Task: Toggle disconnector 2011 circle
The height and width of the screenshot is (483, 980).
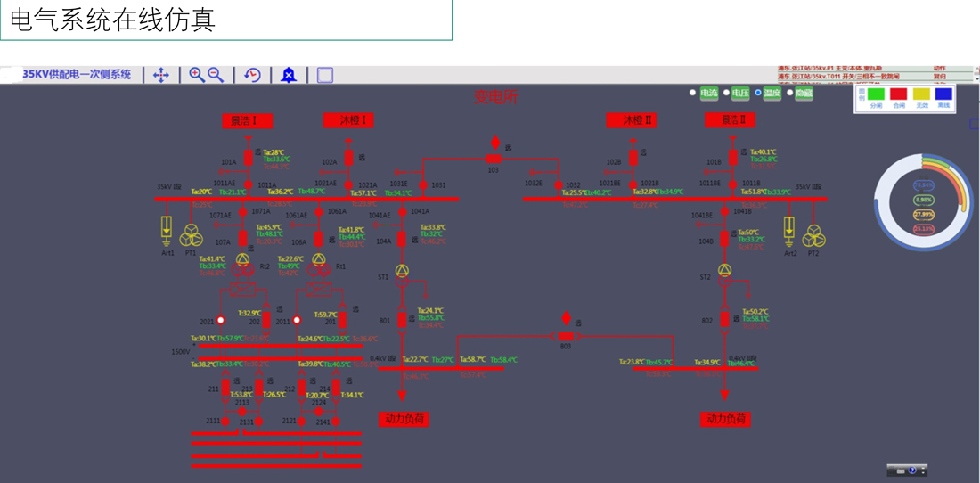Action: 297,320
